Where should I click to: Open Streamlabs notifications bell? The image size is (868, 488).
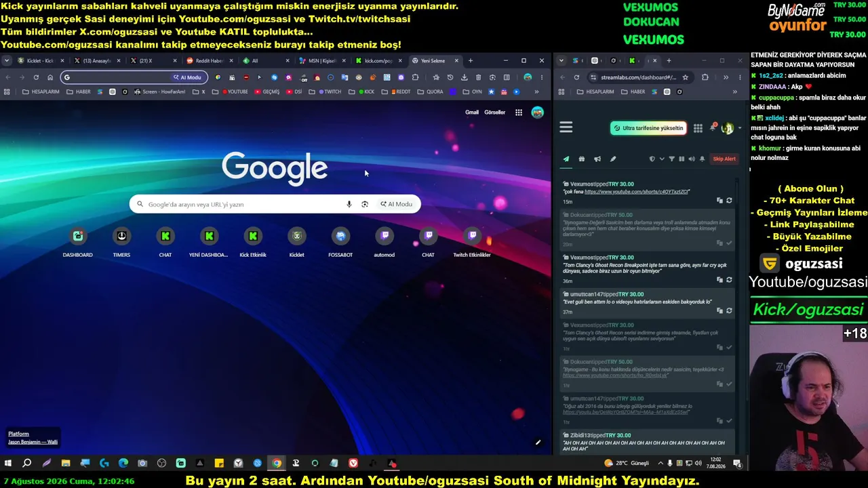[713, 127]
